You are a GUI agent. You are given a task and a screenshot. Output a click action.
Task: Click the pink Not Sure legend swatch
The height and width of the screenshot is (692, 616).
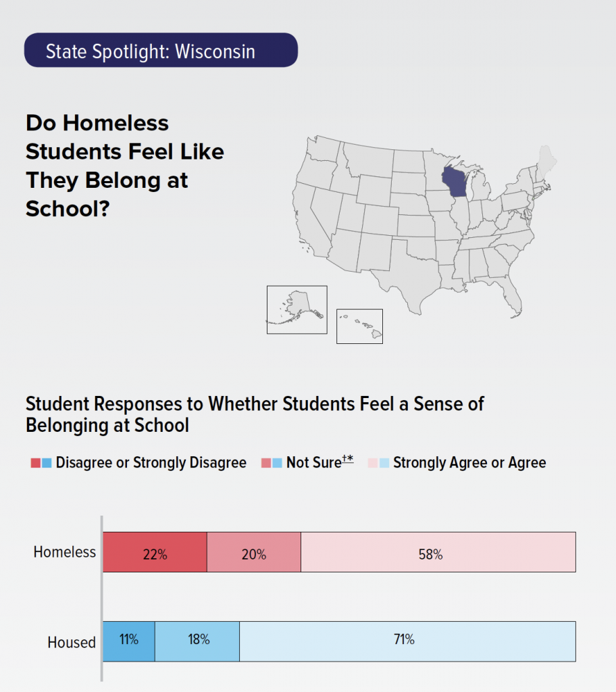click(x=266, y=463)
